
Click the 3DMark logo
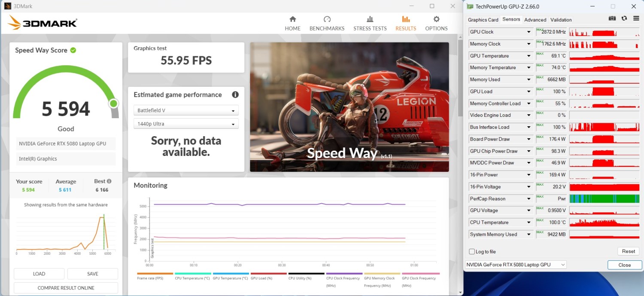coord(43,22)
